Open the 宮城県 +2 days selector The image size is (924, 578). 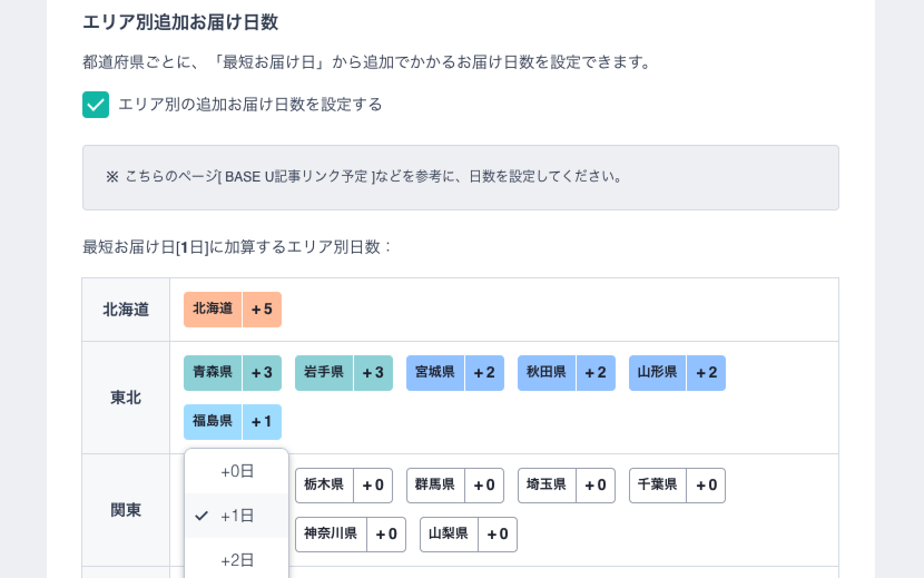point(455,373)
